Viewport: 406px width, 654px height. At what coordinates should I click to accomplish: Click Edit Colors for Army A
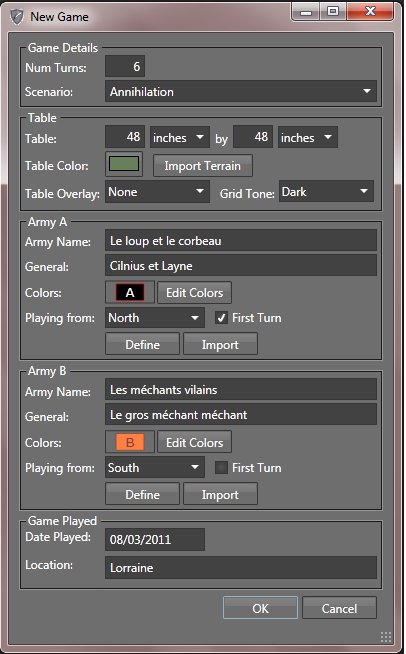tap(194, 292)
